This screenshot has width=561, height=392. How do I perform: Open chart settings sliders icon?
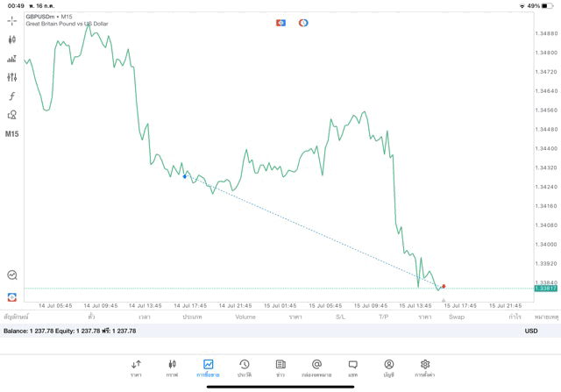[x=12, y=77]
